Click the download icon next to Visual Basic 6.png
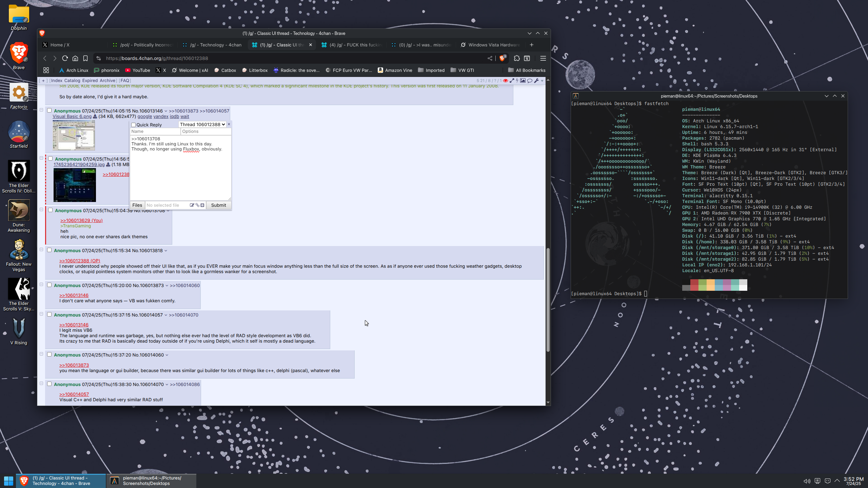868x488 pixels. [95, 117]
